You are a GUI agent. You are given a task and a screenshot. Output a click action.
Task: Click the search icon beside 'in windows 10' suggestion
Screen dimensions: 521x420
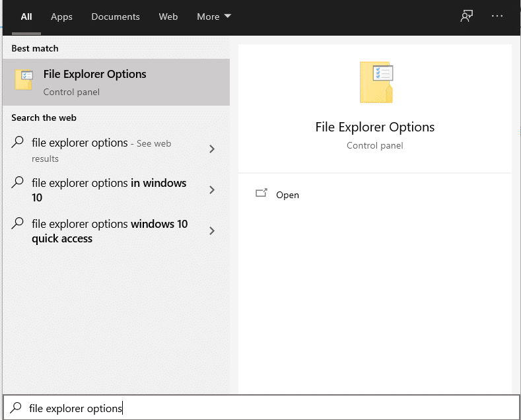pyautogui.click(x=18, y=183)
